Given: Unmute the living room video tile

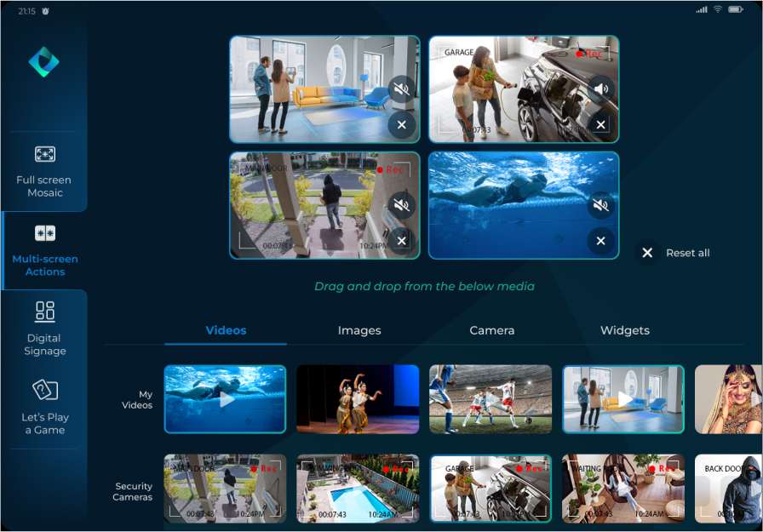Looking at the screenshot, I should [401, 89].
